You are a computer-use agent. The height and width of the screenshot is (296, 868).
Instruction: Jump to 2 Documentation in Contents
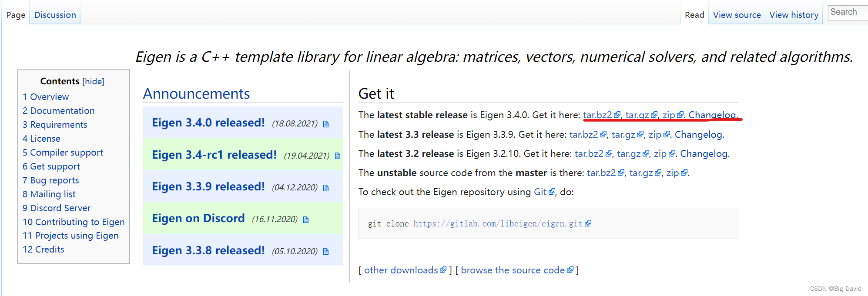tap(59, 111)
